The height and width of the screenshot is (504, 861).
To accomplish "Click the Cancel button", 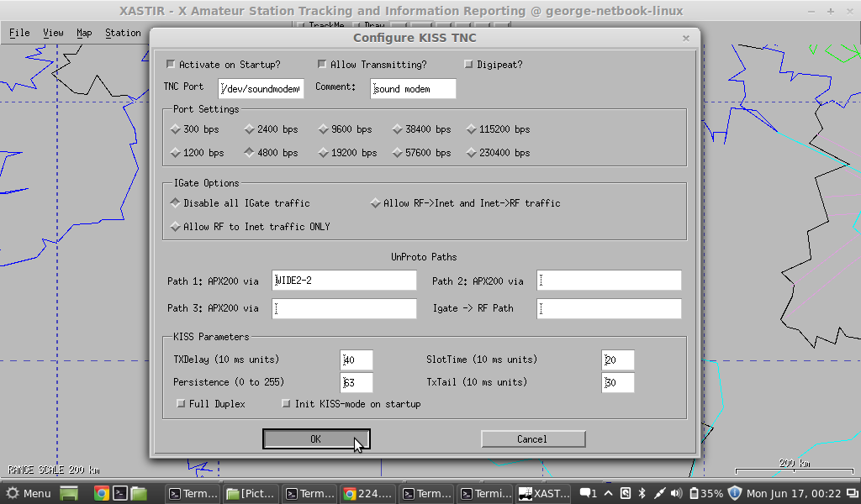I will (x=532, y=438).
